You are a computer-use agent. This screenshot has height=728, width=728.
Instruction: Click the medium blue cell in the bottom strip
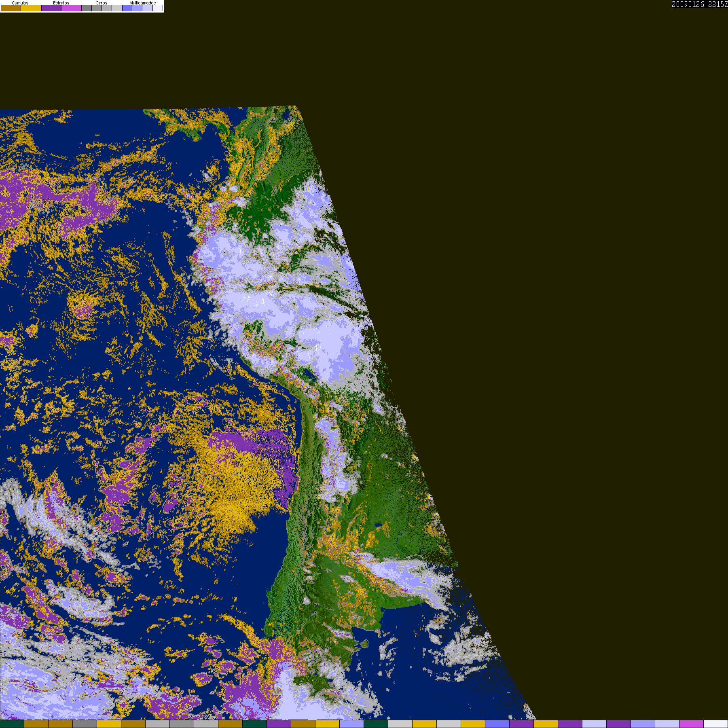(497, 724)
